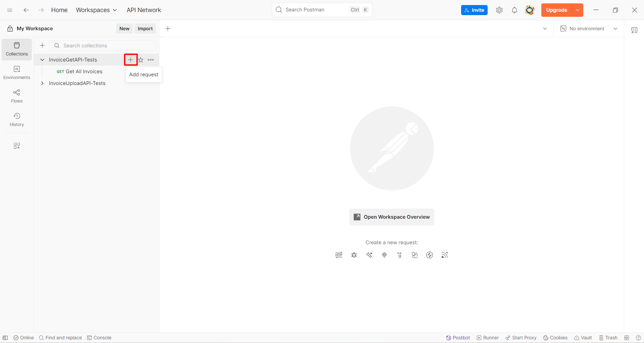Switch to the API Network tab

click(144, 10)
